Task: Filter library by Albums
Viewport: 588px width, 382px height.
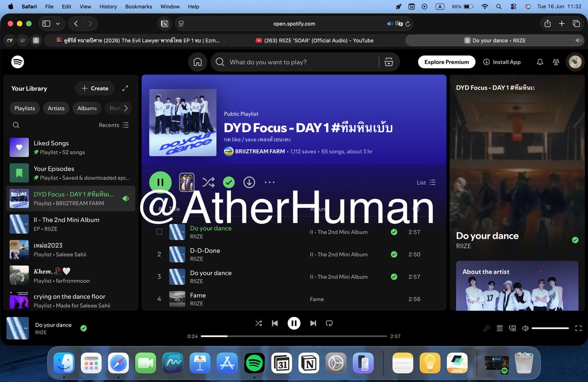Action: pos(87,108)
